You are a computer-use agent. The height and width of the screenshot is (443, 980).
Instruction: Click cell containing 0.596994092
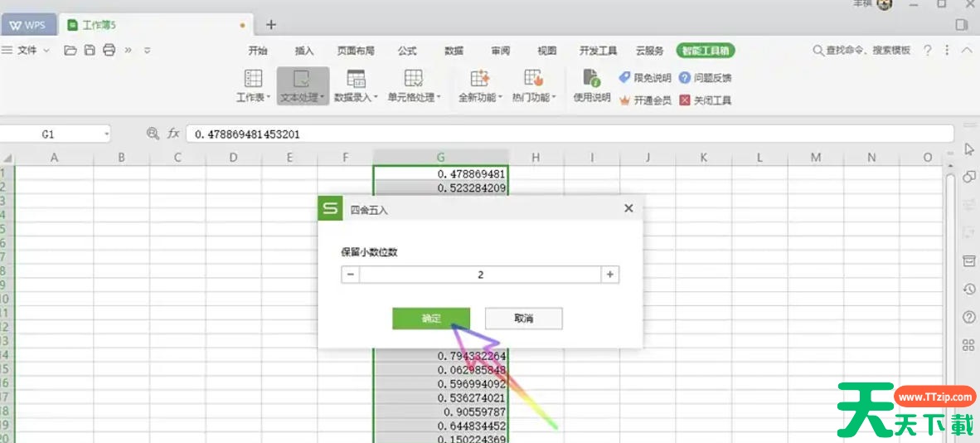click(440, 384)
